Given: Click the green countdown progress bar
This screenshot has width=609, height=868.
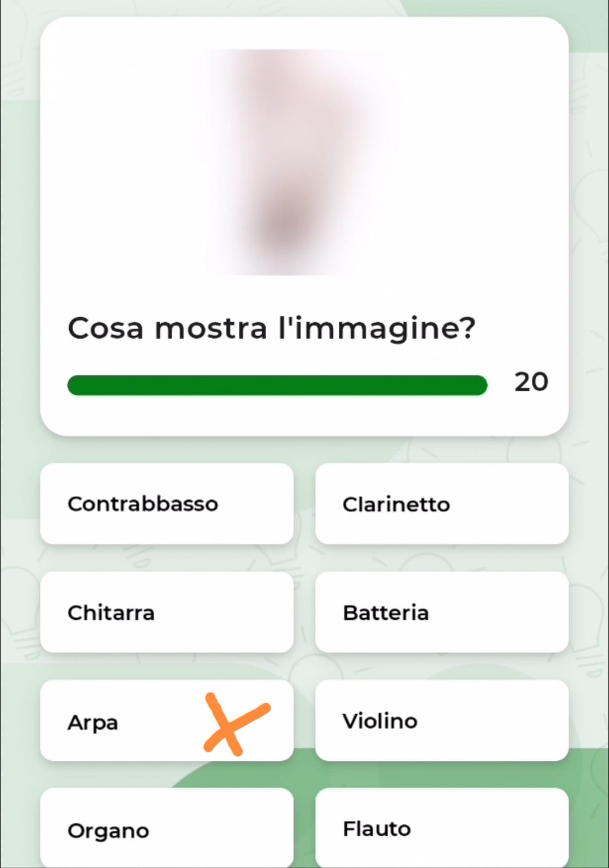Looking at the screenshot, I should pyautogui.click(x=277, y=385).
